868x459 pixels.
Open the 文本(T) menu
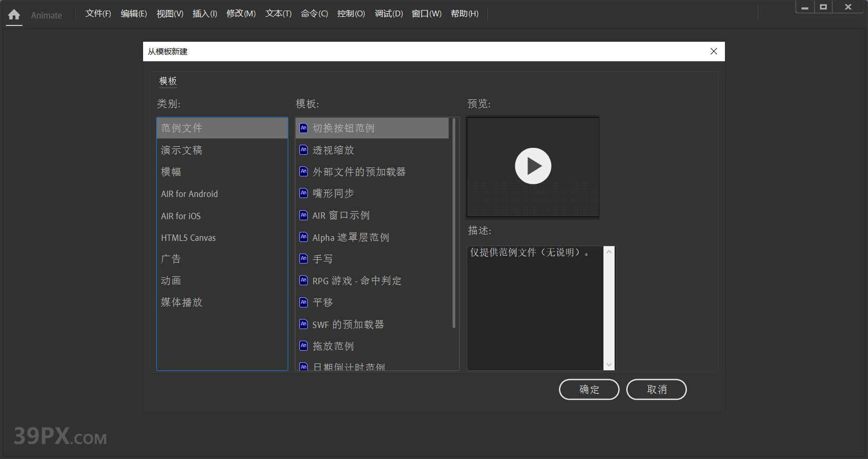coord(278,14)
